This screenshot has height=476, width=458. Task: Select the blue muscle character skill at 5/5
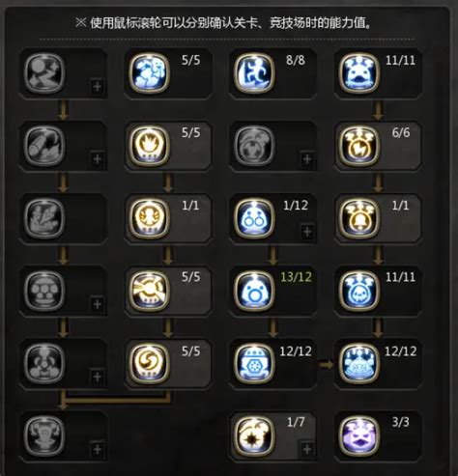click(x=149, y=73)
